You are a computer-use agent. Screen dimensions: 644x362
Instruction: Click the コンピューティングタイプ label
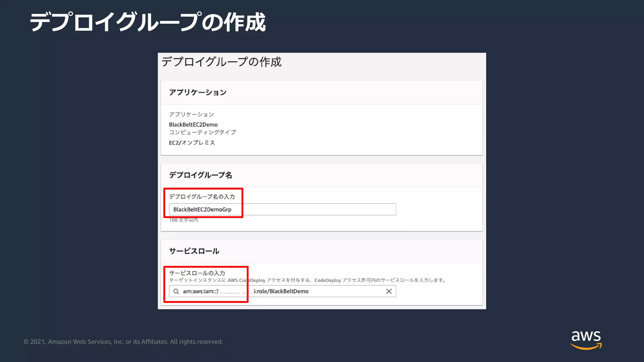point(203,132)
